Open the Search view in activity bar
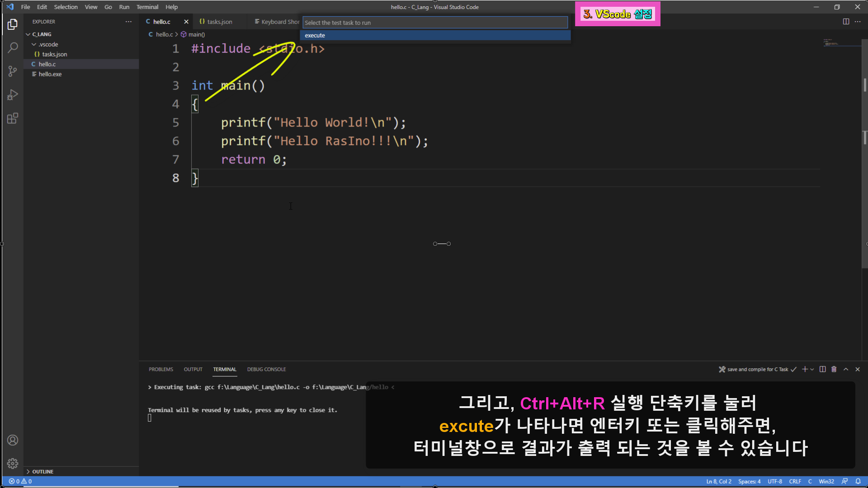Screen dimensions: 868x488 point(13,47)
